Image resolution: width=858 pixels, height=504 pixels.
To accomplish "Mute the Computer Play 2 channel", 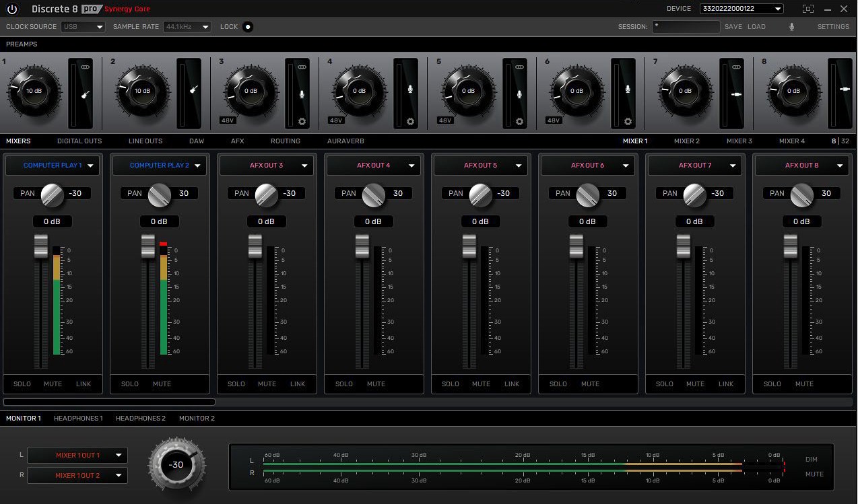I will 162,384.
